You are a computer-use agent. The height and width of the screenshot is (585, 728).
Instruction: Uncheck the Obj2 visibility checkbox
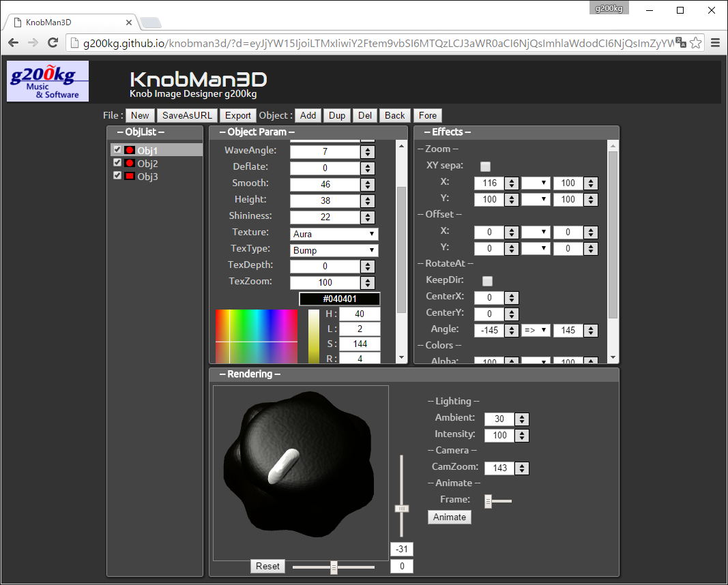[117, 163]
